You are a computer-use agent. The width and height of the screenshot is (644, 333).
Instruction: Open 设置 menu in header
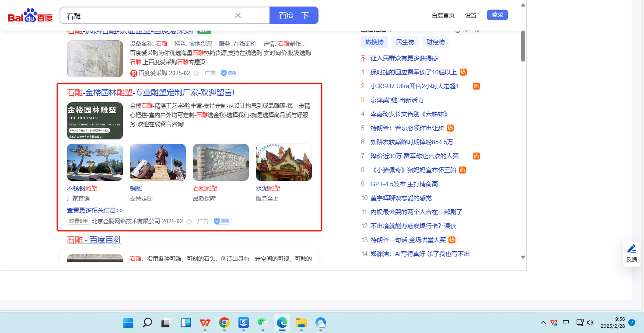pos(471,15)
